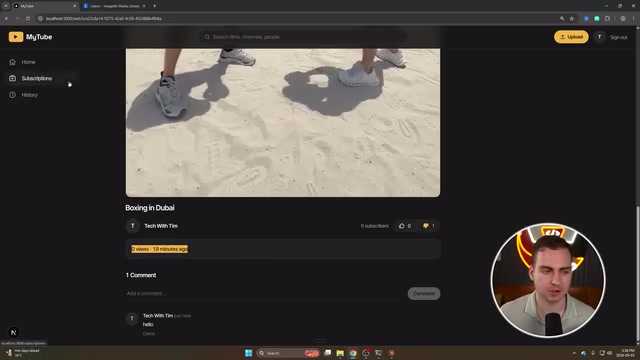Open the T profile avatar in header
Image resolution: width=640 pixels, height=360 pixels.
(599, 37)
